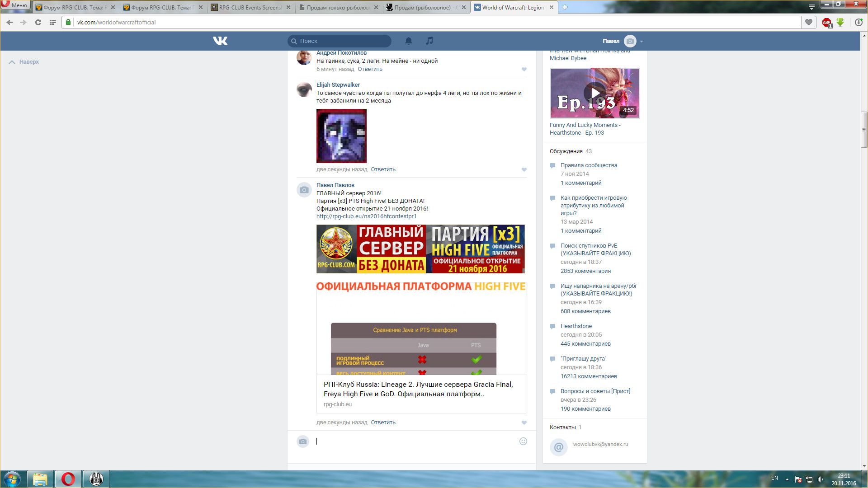868x488 pixels.
Task: Click the green download arrow icon
Action: point(840,22)
